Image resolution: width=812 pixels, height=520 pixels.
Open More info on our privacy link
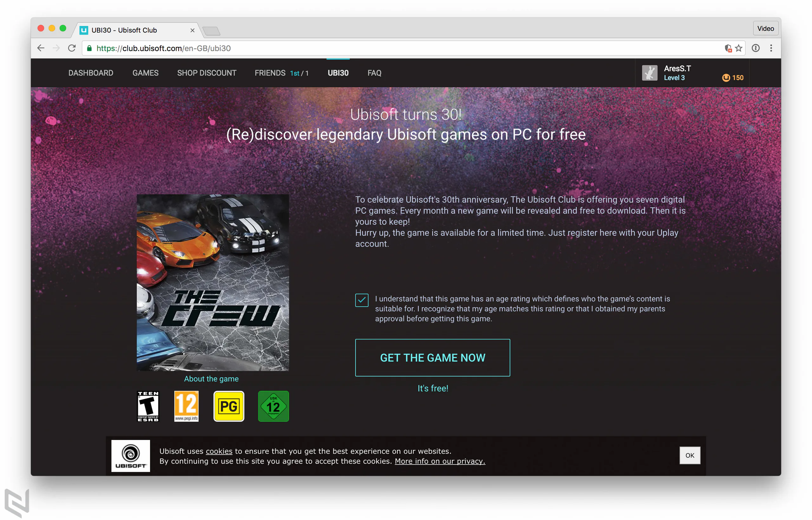pyautogui.click(x=440, y=461)
